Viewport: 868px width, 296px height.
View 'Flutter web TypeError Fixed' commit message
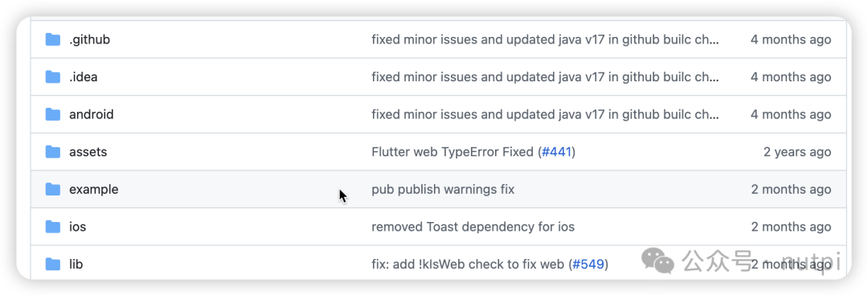tap(452, 152)
